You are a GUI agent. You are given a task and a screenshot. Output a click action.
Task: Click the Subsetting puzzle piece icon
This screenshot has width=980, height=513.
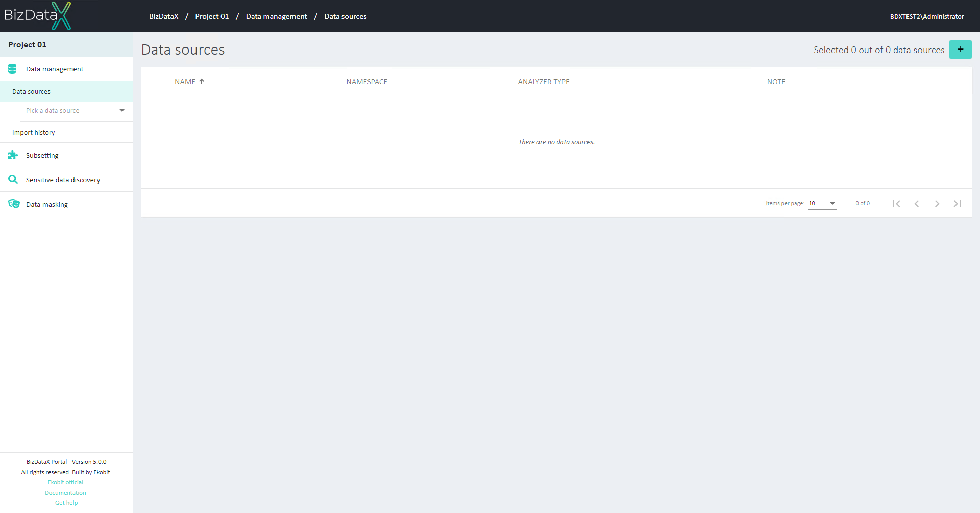click(x=13, y=155)
